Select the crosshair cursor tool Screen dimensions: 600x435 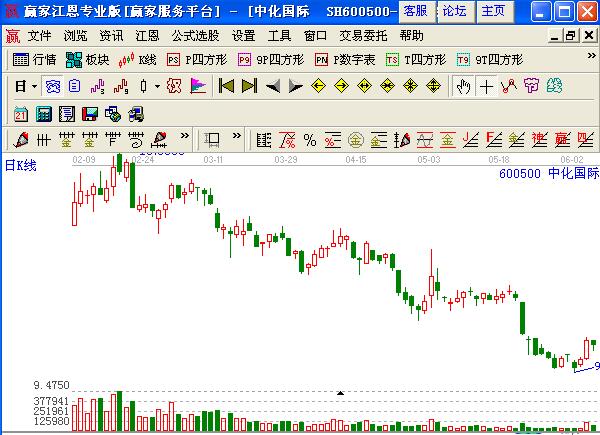point(487,86)
